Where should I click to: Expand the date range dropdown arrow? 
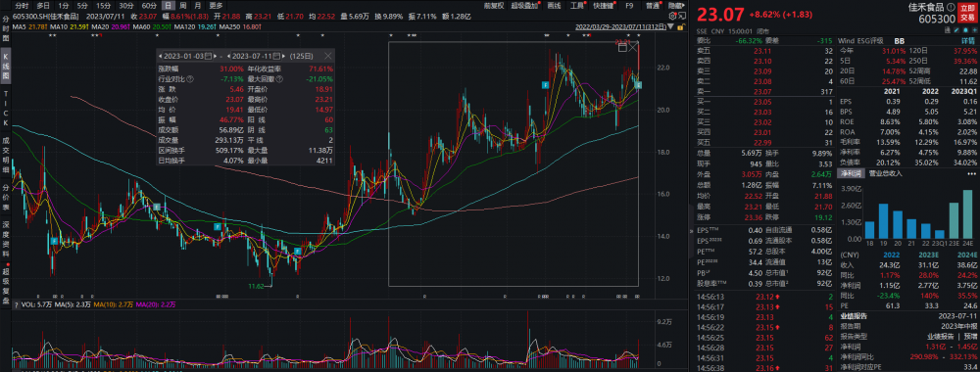tap(670, 26)
